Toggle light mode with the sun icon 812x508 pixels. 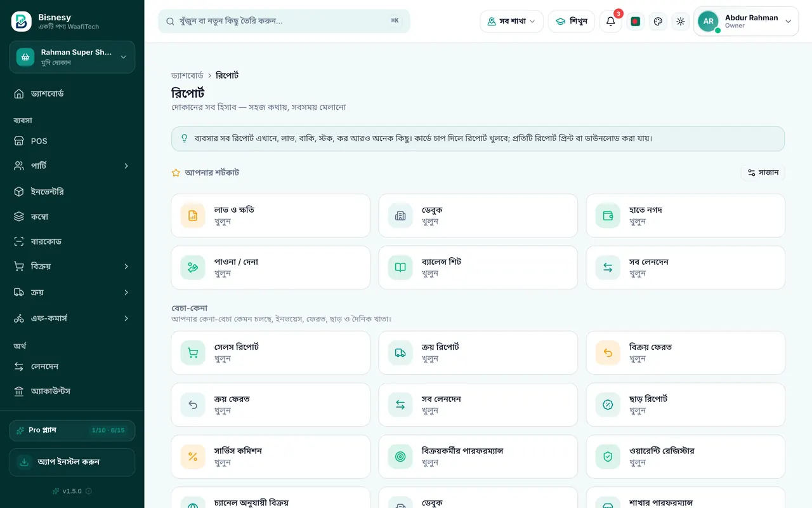[x=681, y=22]
